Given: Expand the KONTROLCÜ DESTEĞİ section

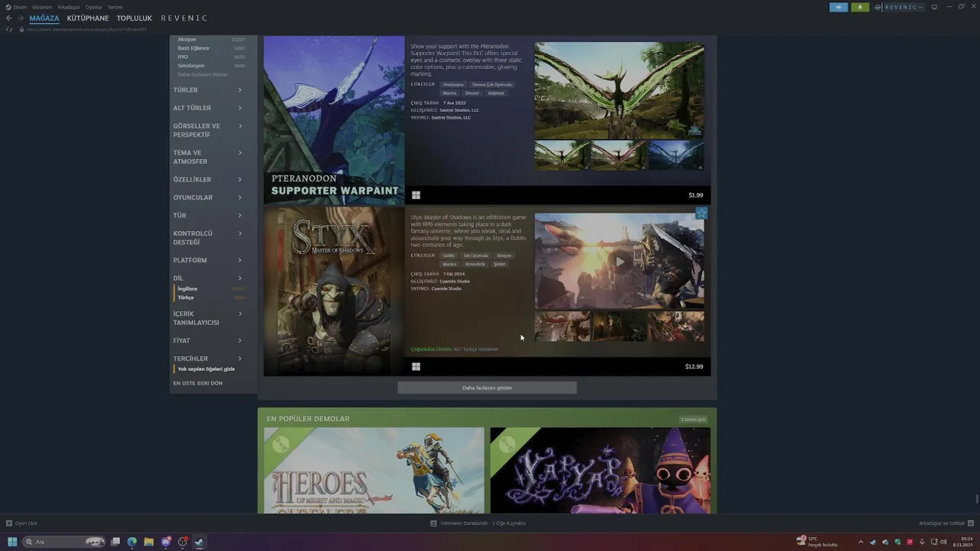Looking at the screenshot, I should [207, 237].
